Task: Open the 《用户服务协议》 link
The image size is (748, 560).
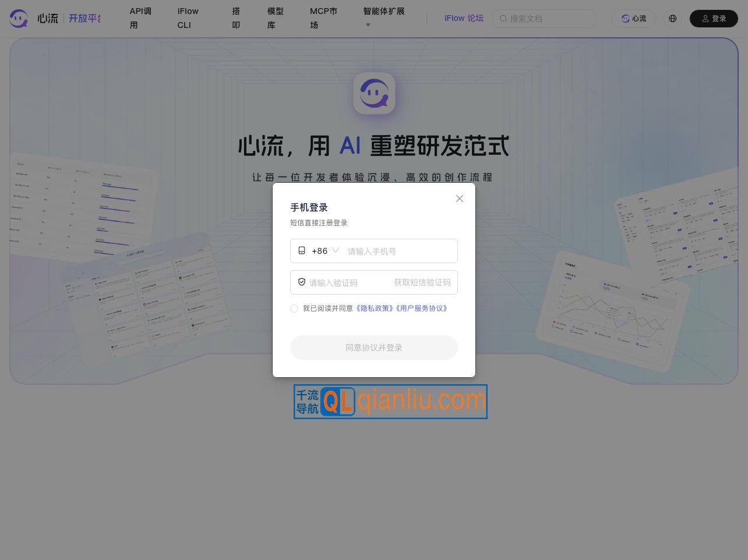Action: coord(421,309)
